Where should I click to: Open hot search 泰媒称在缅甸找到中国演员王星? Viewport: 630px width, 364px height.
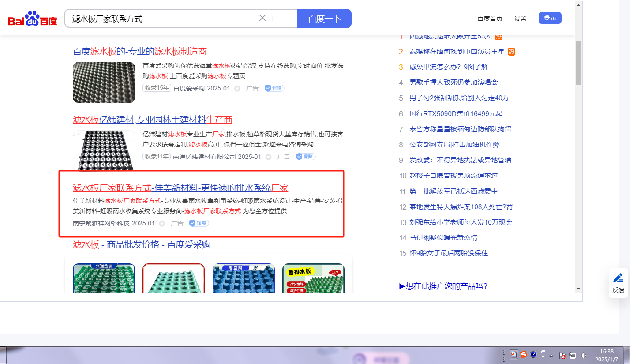457,52
